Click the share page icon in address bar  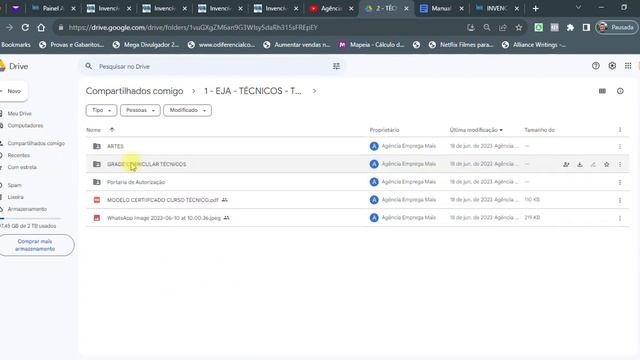[503, 27]
